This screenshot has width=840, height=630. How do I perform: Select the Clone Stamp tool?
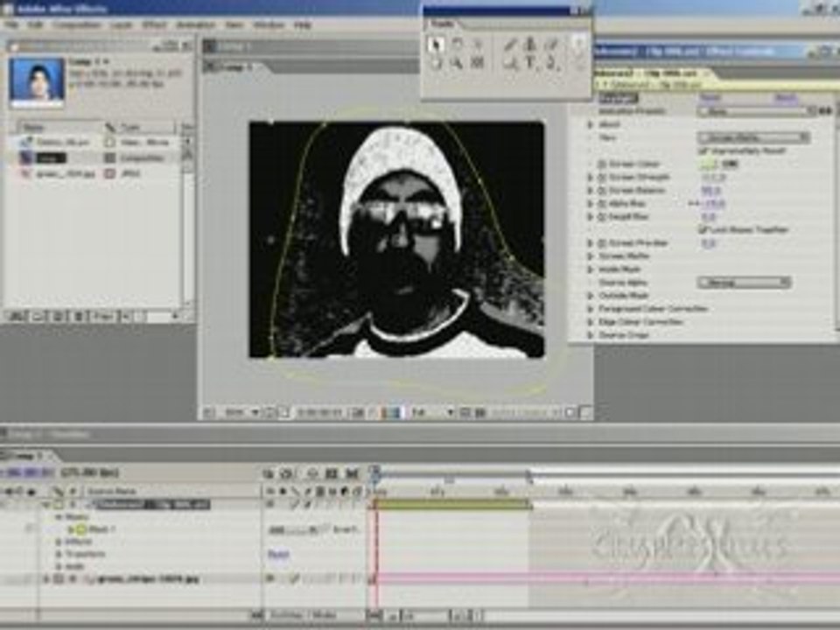tap(530, 45)
